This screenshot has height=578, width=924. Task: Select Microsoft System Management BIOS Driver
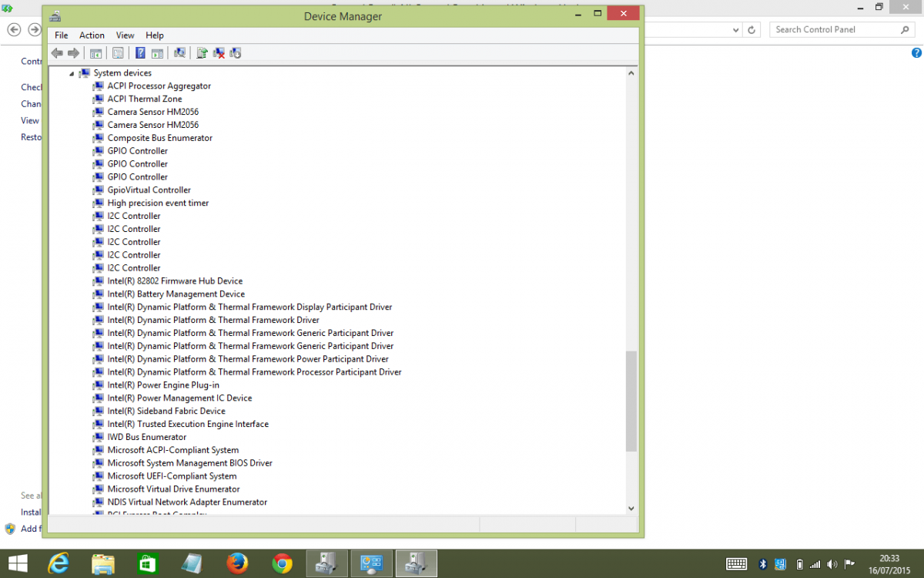click(189, 464)
